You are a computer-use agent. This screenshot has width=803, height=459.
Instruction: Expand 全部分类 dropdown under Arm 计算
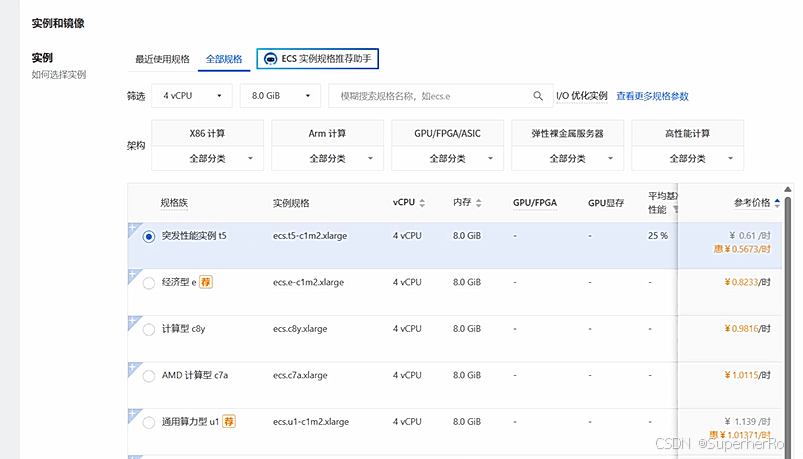pos(327,159)
